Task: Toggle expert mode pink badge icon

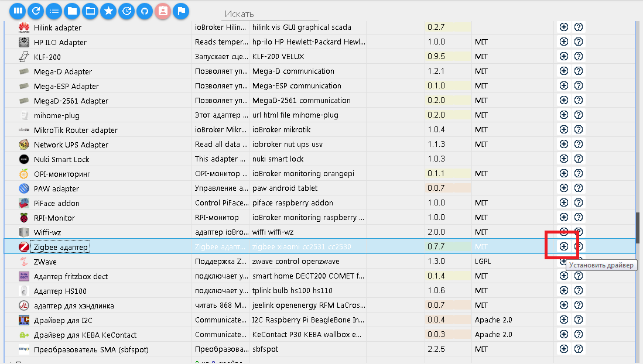Action: (x=163, y=11)
